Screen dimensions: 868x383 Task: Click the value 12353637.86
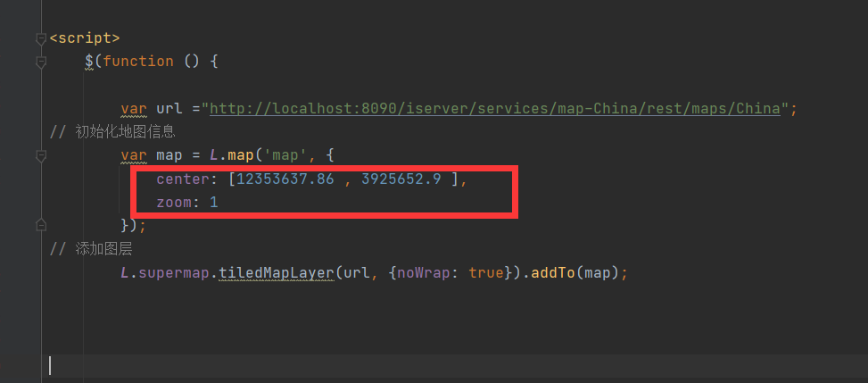pyautogui.click(x=285, y=179)
